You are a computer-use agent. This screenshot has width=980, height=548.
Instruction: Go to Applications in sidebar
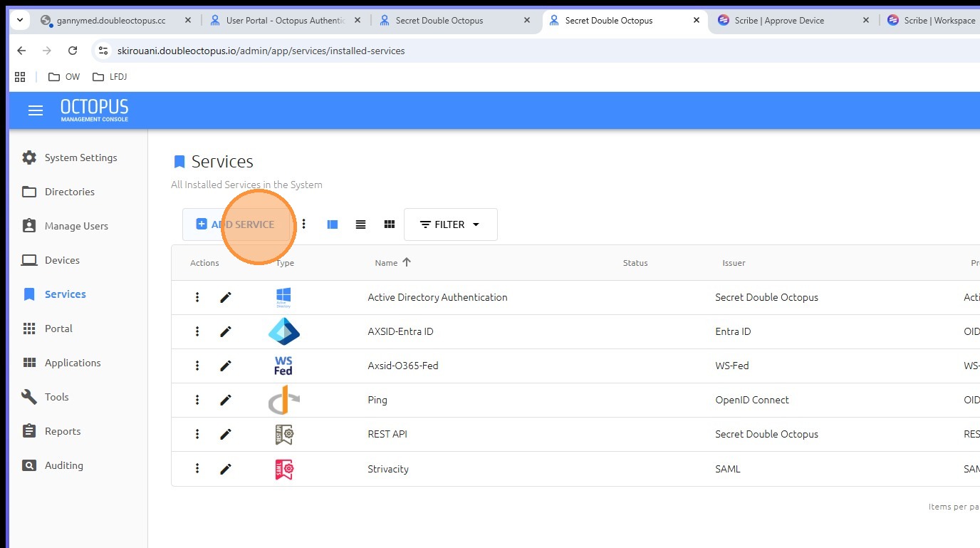73,363
